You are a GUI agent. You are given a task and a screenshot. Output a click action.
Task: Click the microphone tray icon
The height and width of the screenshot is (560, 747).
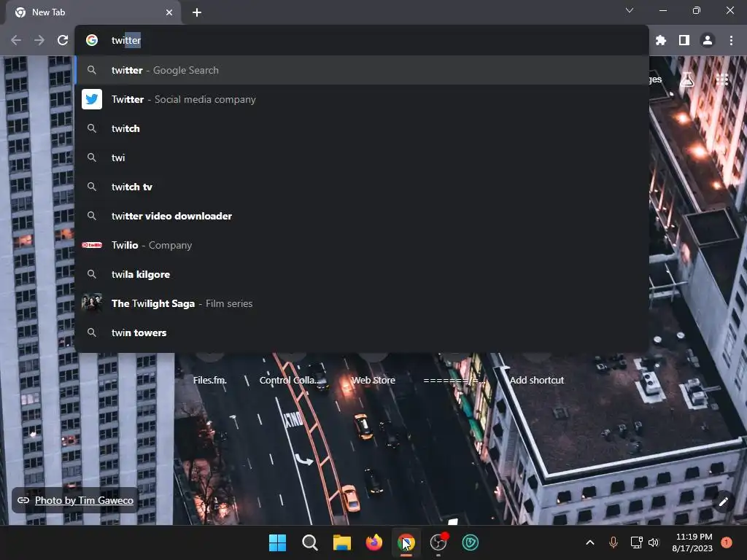click(614, 542)
